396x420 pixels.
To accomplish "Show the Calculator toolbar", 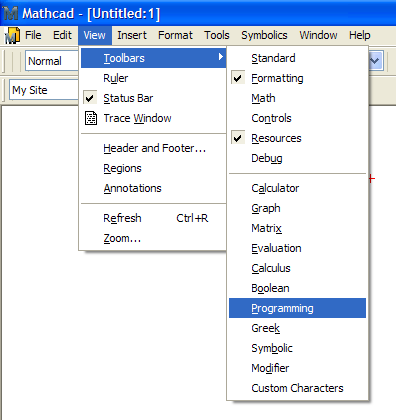I will (297, 188).
